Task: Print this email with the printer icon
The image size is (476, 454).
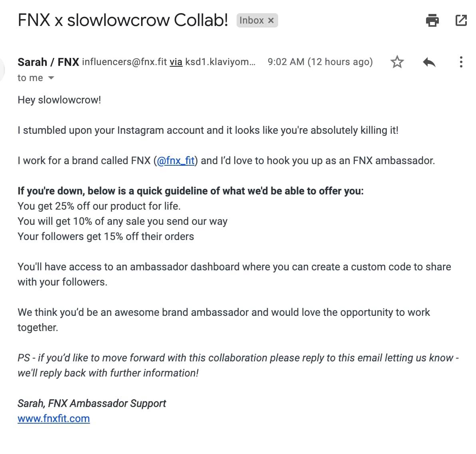Action: click(x=432, y=20)
